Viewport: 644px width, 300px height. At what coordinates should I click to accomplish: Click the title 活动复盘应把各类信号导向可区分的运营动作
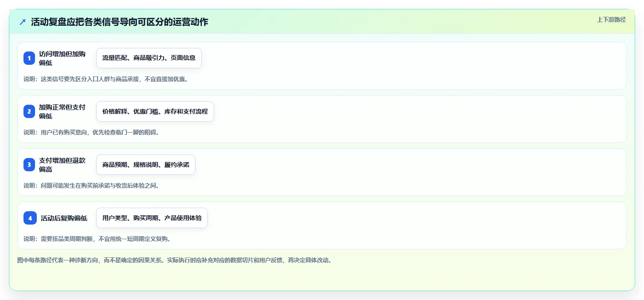119,22
